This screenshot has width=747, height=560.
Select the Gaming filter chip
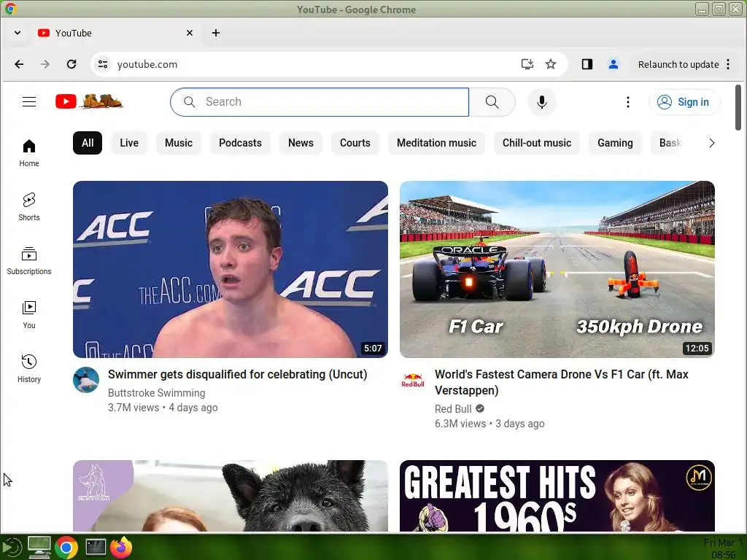click(x=615, y=143)
